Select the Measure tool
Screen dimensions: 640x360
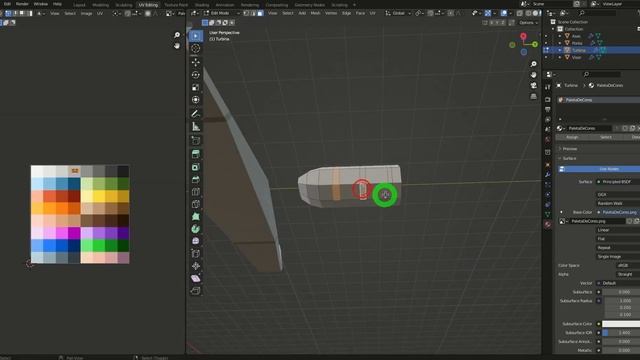(x=196, y=127)
